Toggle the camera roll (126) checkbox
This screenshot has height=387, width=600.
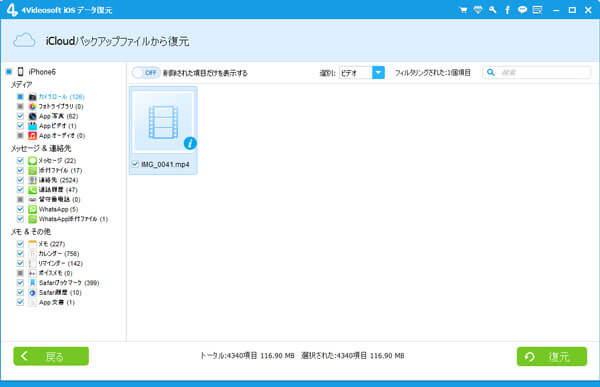(20, 96)
